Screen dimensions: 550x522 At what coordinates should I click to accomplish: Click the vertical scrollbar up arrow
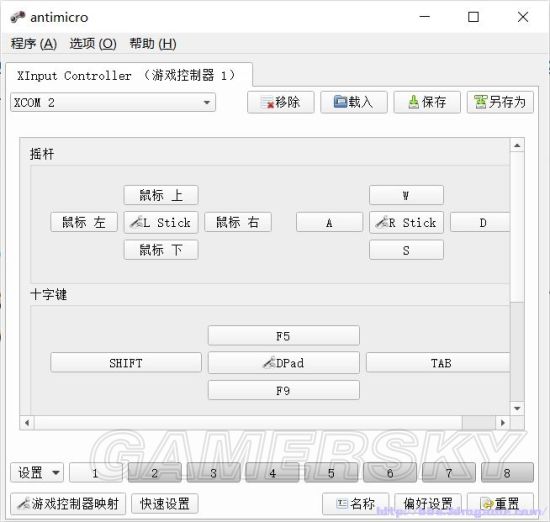coord(517,145)
